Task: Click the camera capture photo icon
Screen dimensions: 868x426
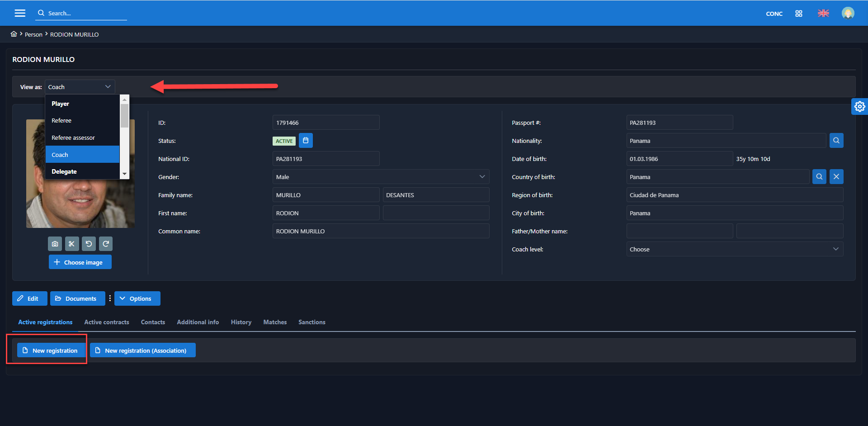Action: point(55,244)
